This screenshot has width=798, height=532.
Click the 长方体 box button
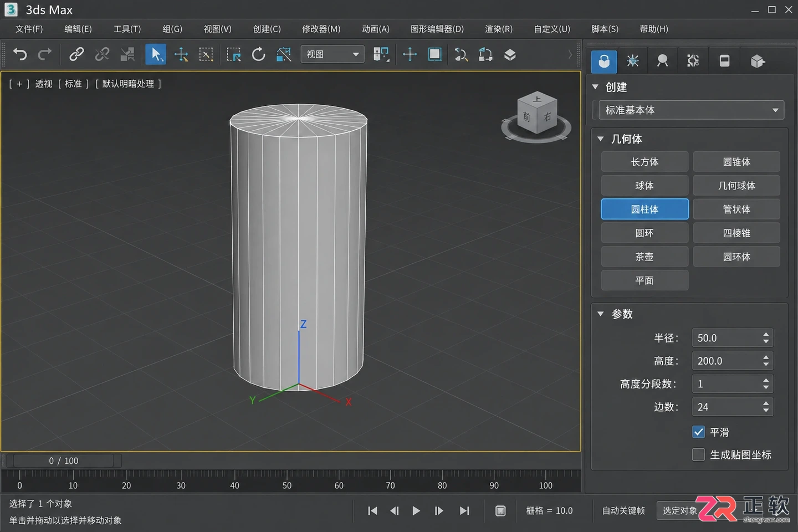pos(644,162)
